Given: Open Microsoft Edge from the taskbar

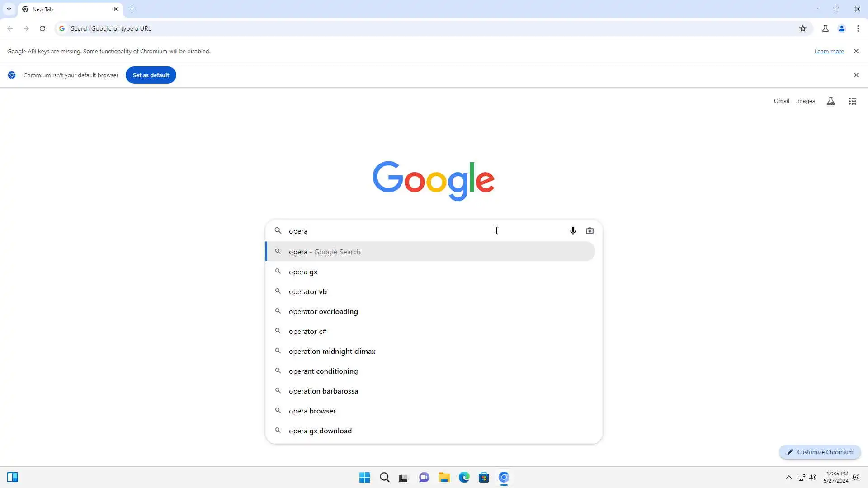Looking at the screenshot, I should (464, 477).
